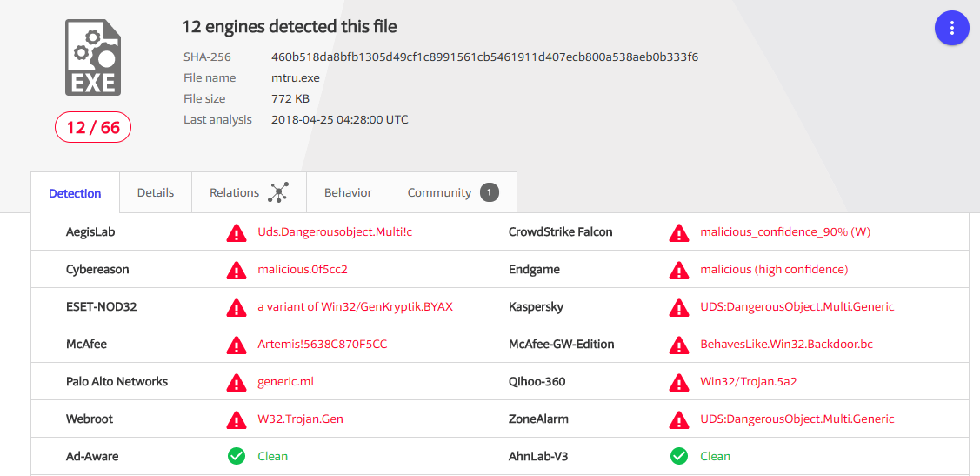Click the McAfee Artemis warning icon
Viewport: 980px width, 476px height.
coord(237,345)
